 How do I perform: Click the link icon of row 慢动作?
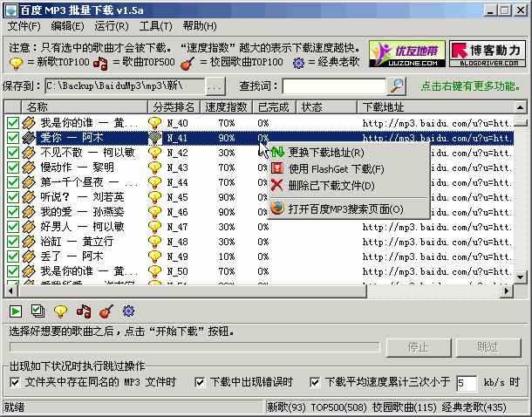[x=29, y=167]
